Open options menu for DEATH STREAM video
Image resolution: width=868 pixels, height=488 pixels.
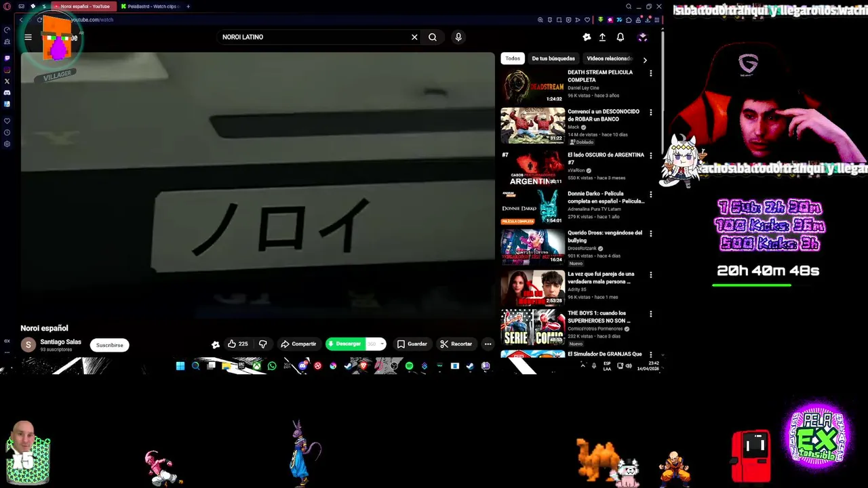(651, 73)
